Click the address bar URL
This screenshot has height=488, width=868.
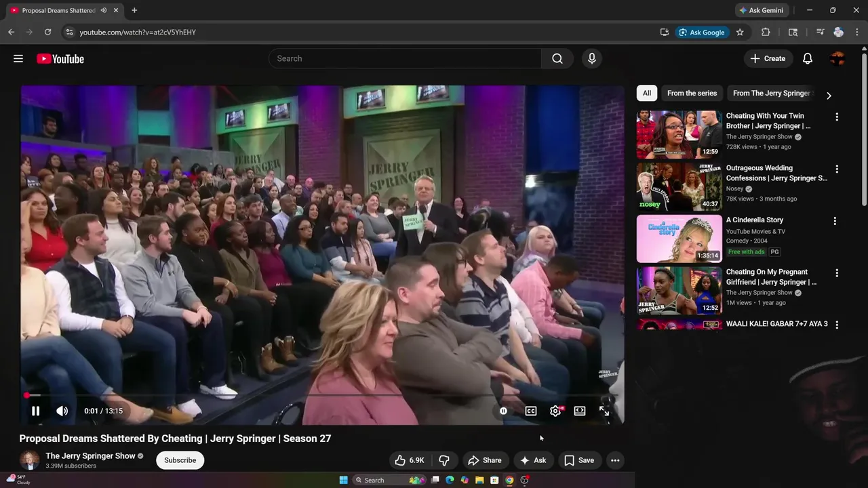click(138, 33)
